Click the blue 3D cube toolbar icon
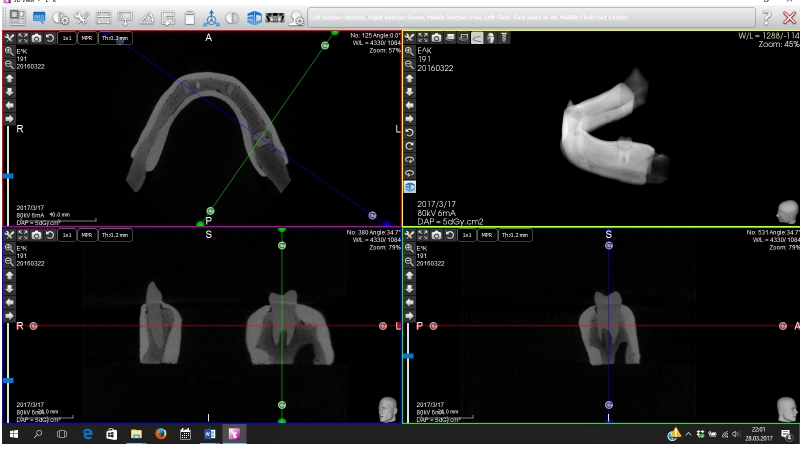This screenshot has height=450, width=800. [x=255, y=18]
